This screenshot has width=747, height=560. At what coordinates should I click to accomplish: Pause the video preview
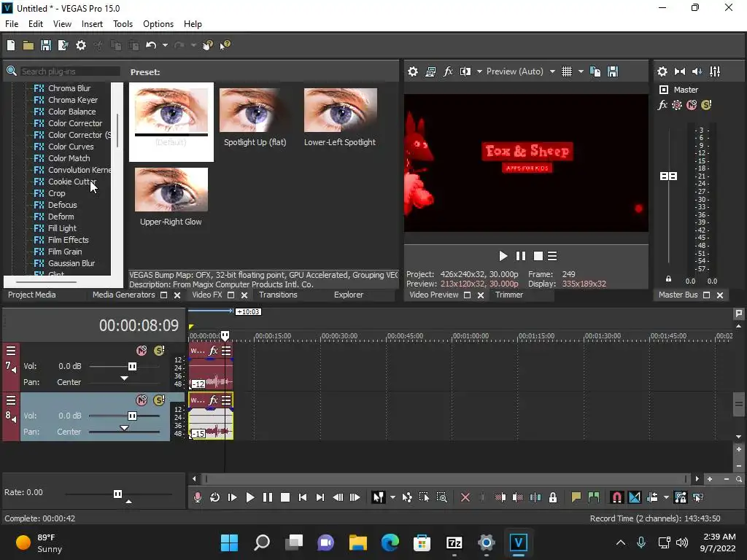[x=521, y=256]
